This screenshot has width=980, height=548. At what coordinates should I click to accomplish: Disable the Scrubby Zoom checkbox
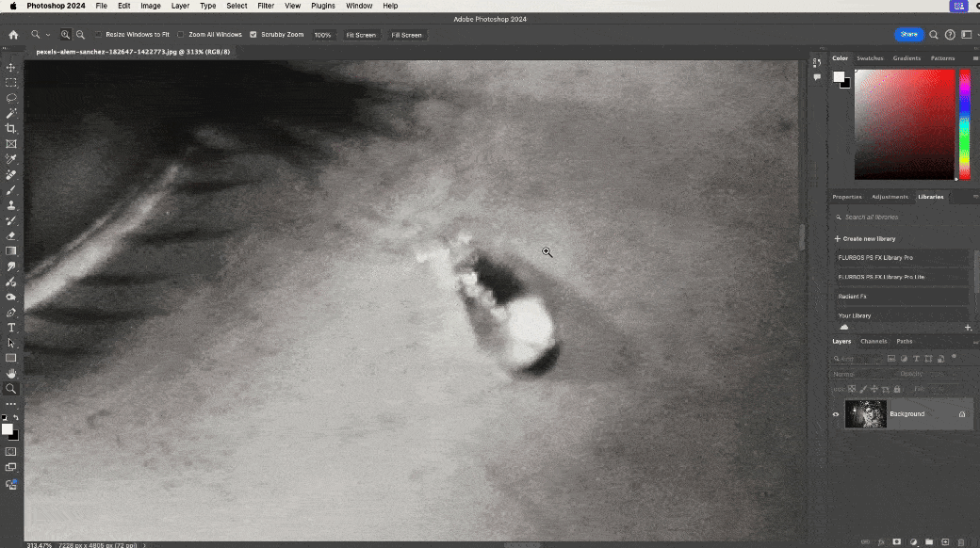[253, 35]
